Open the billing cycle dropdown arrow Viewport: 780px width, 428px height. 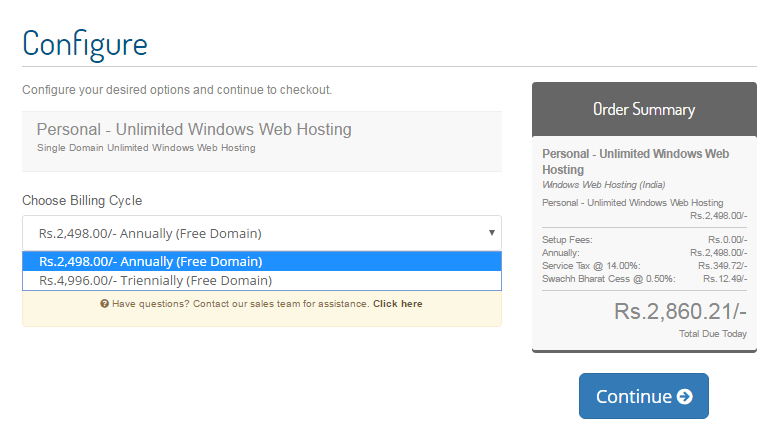[491, 233]
